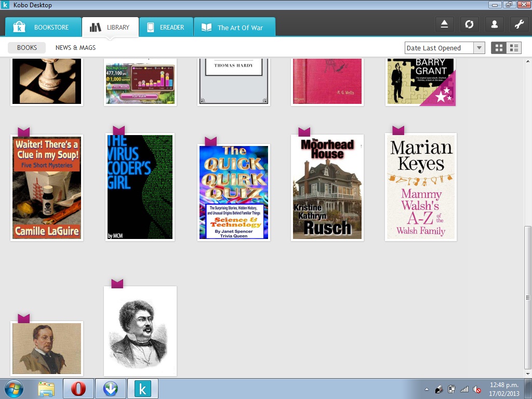Screen dimensions: 532x399
Task: Open the book with engraved portrait cover
Action: click(140, 331)
